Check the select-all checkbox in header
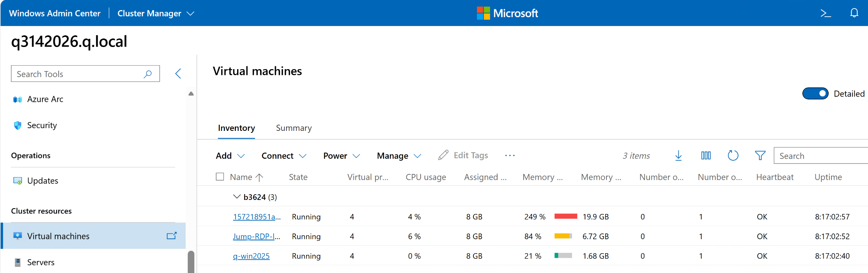Image resolution: width=868 pixels, height=273 pixels. click(220, 177)
